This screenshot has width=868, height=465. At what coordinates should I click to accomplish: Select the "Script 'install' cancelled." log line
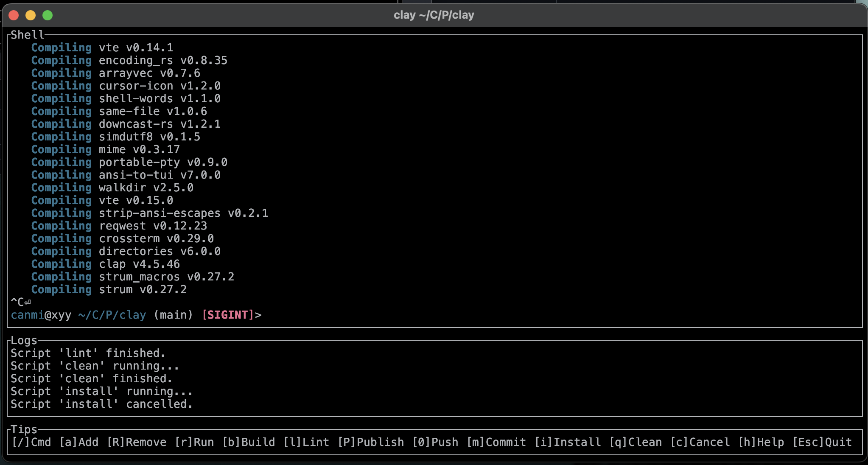[x=102, y=404]
